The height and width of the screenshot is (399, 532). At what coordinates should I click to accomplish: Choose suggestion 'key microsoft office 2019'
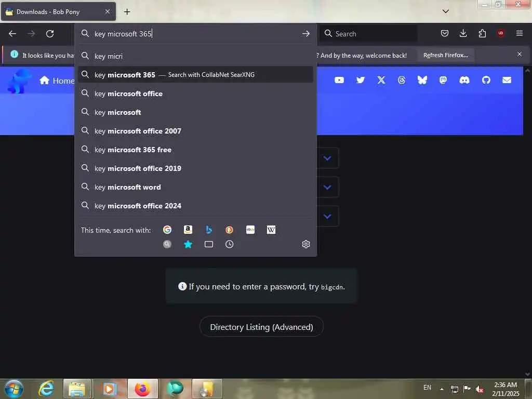[x=195, y=168]
